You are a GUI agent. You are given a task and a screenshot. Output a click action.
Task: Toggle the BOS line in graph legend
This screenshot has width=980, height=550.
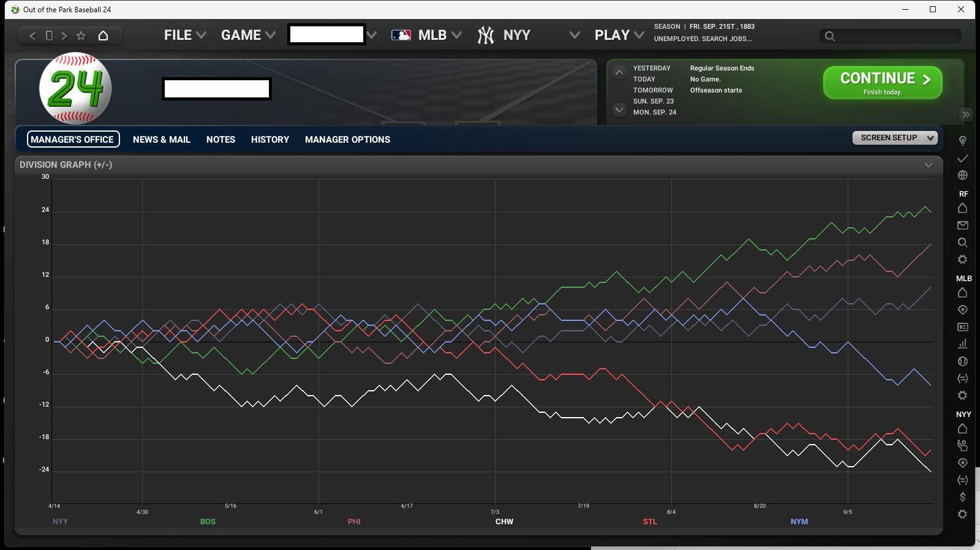[208, 522]
